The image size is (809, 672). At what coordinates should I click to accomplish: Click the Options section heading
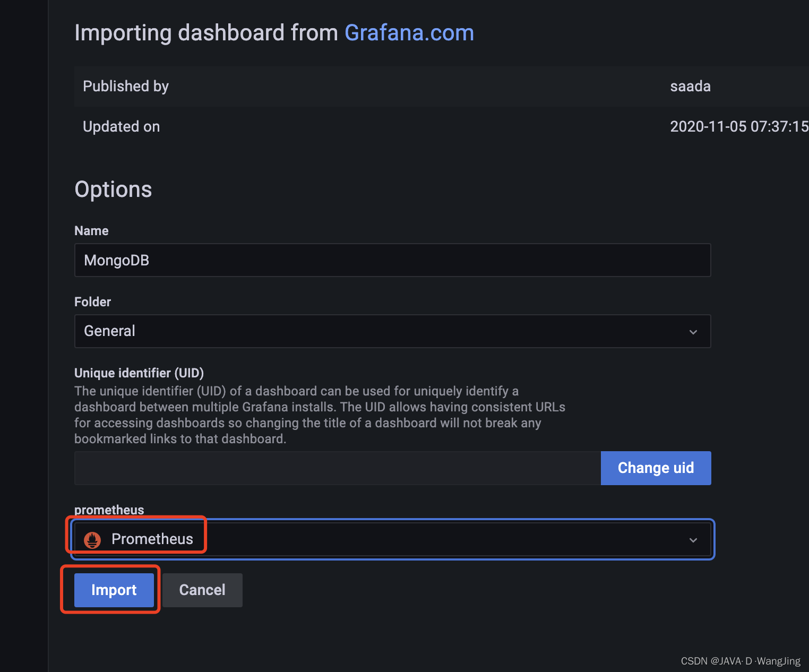(x=113, y=189)
